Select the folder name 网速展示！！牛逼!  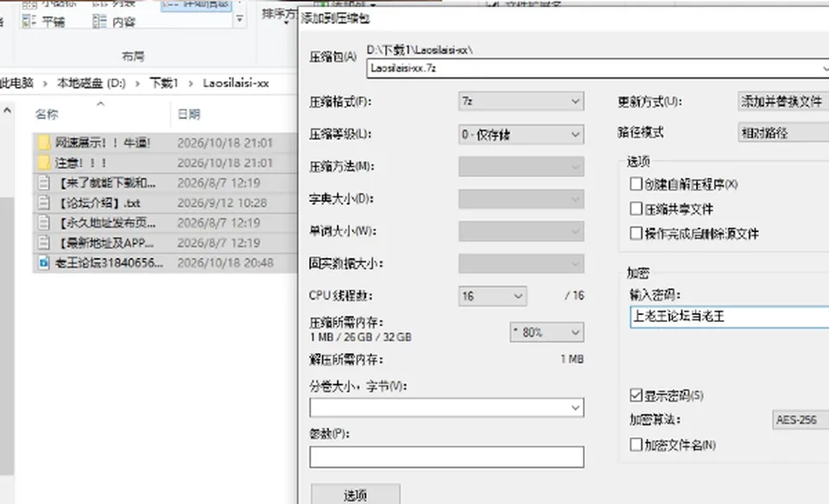103,142
